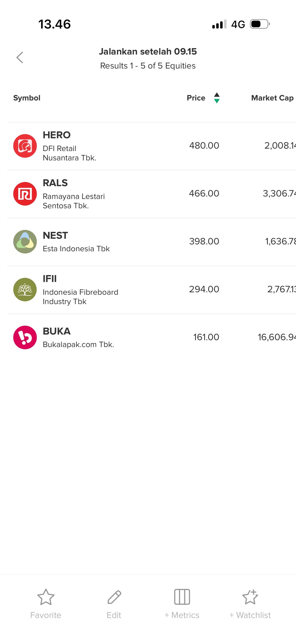This screenshot has width=296, height=644.
Task: Open the HERO ticker symbol
Action: coord(57,135)
